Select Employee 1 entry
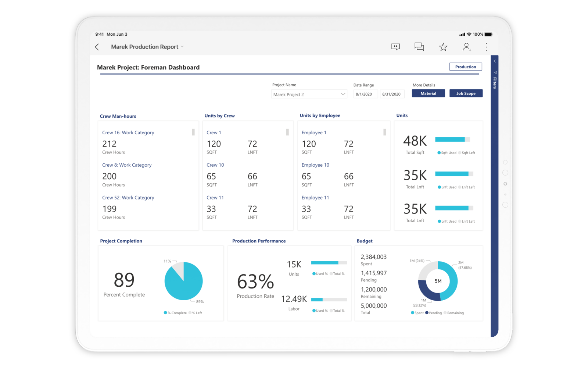Viewport: 588px width, 368px height. 314,132
